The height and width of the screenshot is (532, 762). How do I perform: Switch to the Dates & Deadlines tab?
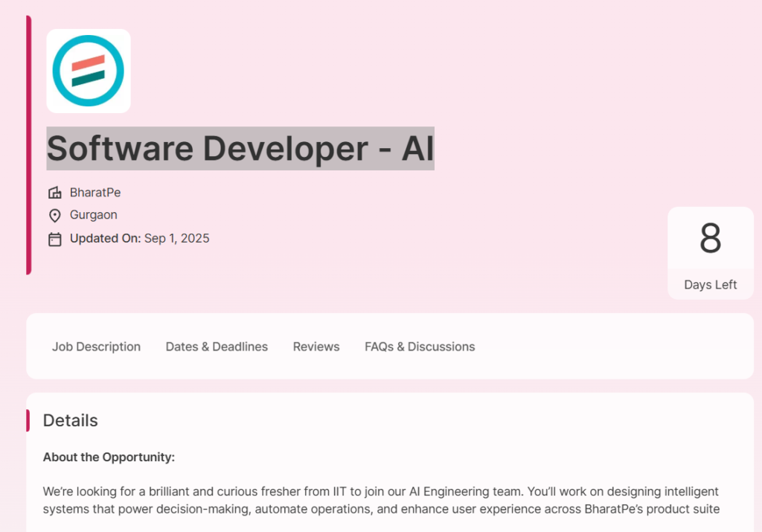217,347
